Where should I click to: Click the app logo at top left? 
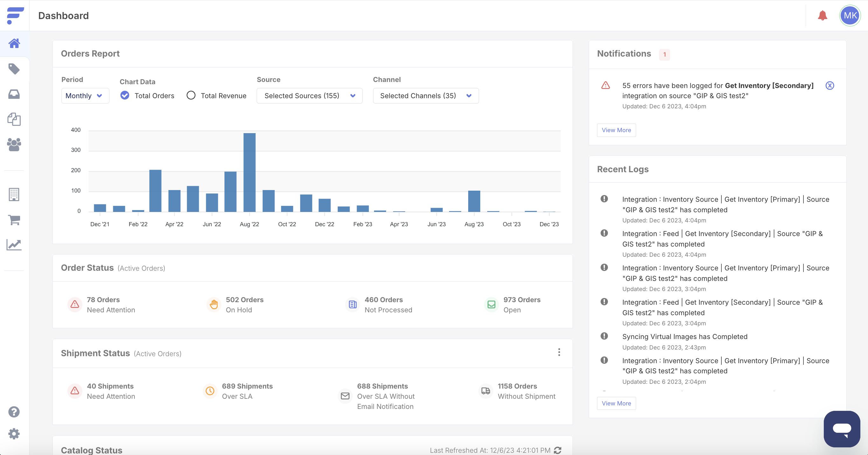coord(15,16)
